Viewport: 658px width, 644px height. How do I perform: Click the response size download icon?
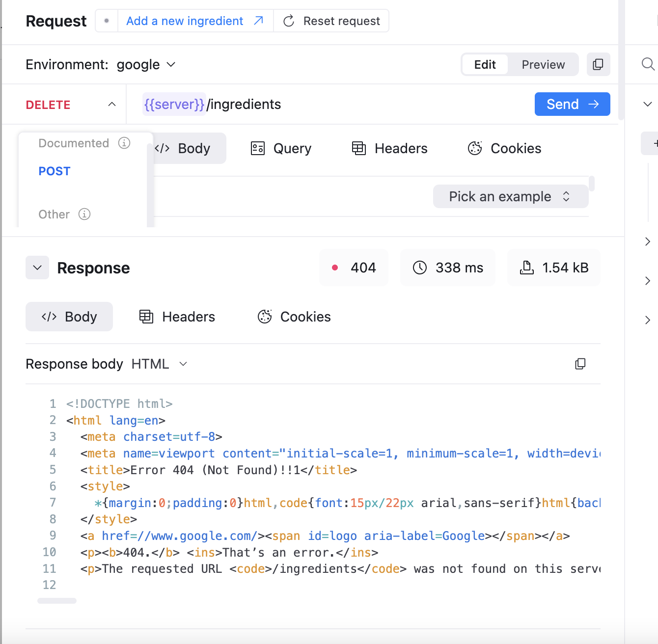[526, 268]
